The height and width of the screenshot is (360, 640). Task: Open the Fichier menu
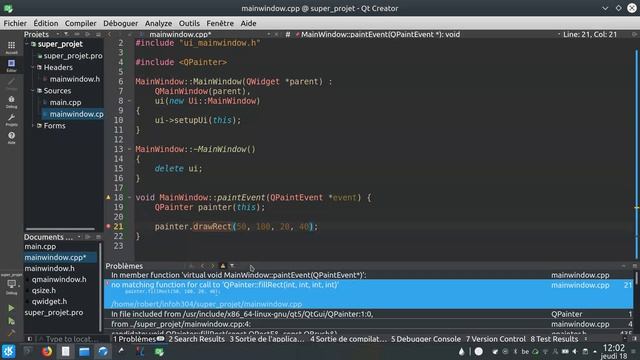pyautogui.click(x=15, y=23)
